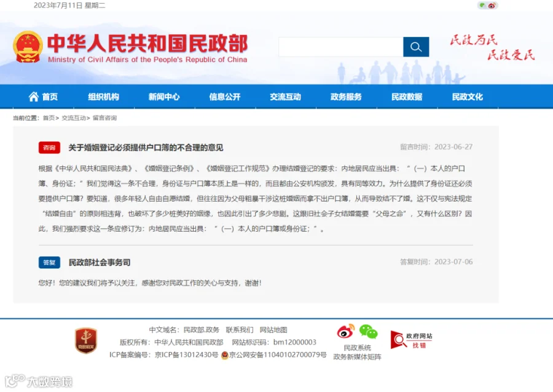This screenshot has height=392, width=553.
Task: Click the 网站地图 footer link
Action: pos(273,329)
